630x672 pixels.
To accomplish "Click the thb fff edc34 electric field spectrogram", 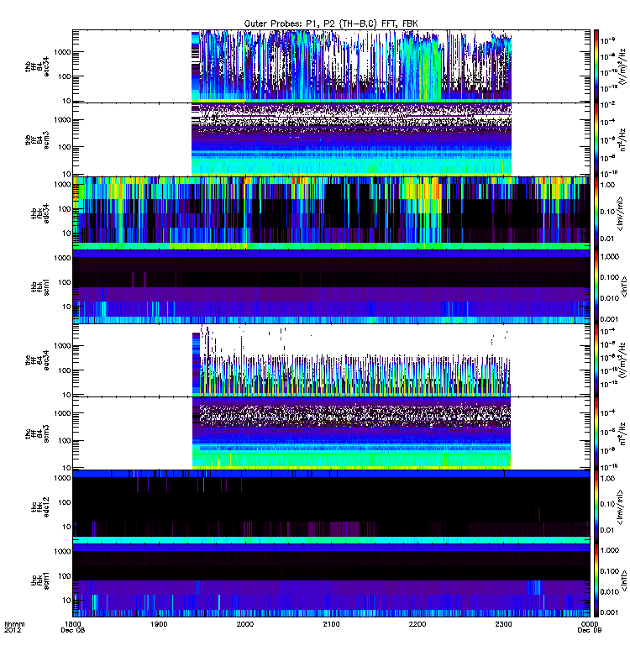I will (331, 66).
